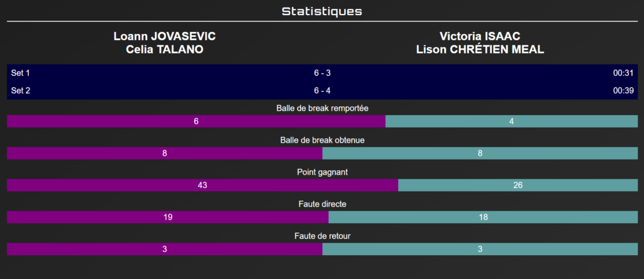
Task: Open Lison CHRÉTIEN MEAL player name
Action: coord(480,50)
